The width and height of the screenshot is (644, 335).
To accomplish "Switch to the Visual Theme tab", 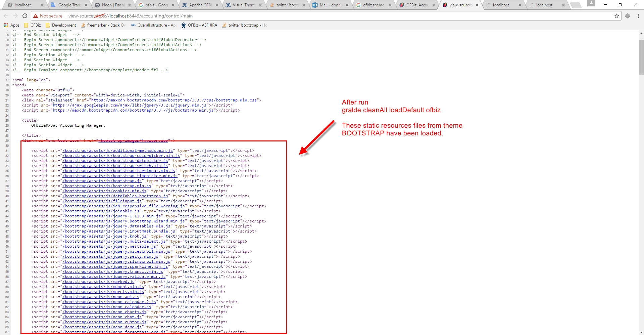I will [244, 5].
